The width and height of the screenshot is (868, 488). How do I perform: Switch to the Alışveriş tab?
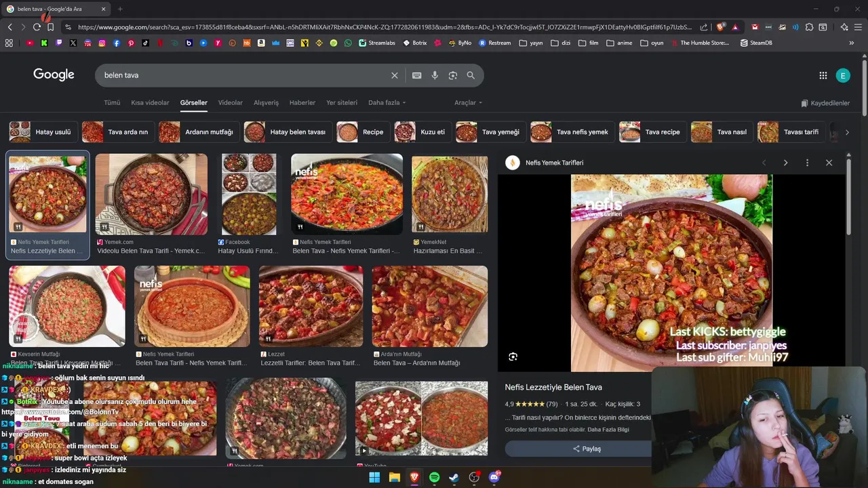(266, 102)
